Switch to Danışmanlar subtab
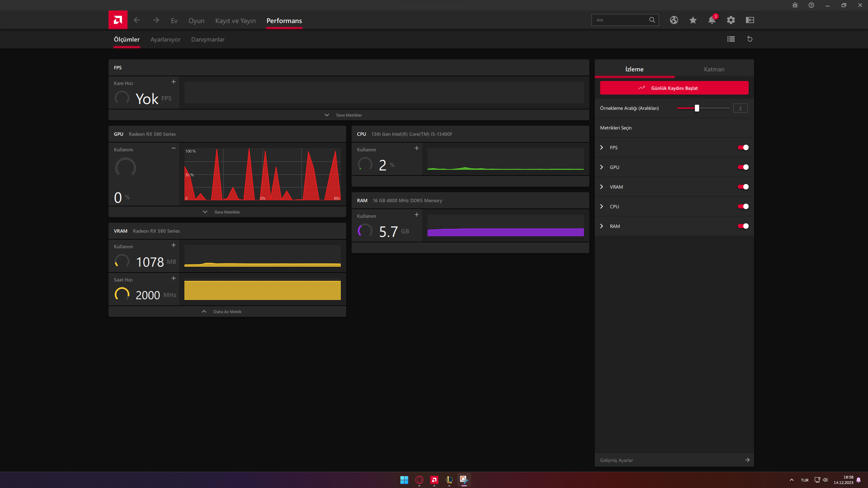The image size is (868, 488). [x=208, y=39]
